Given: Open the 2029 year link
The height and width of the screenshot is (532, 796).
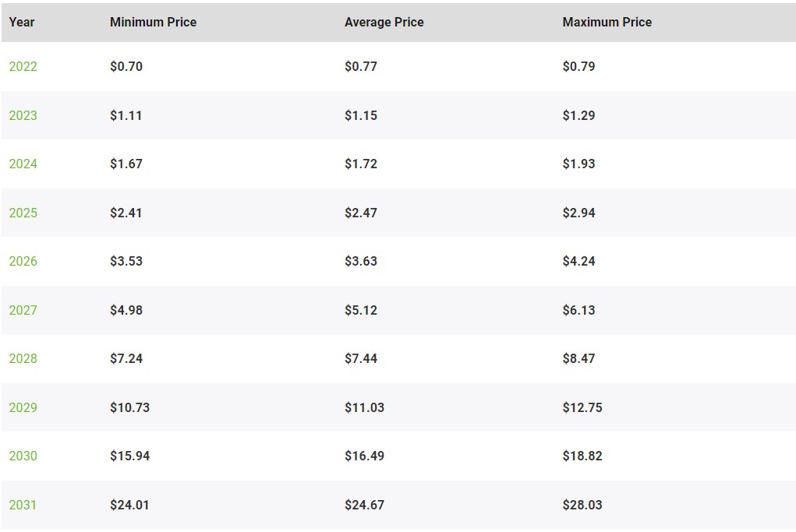Looking at the screenshot, I should pos(23,407).
